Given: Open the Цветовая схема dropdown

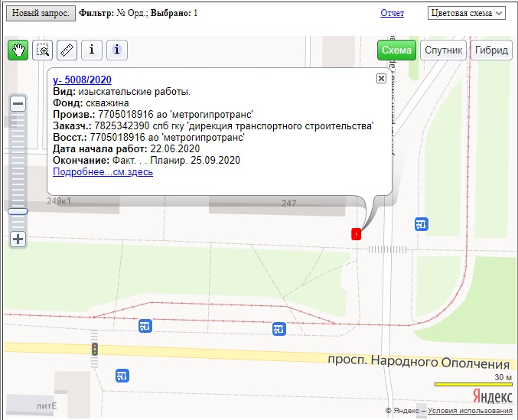Looking at the screenshot, I should [x=467, y=13].
